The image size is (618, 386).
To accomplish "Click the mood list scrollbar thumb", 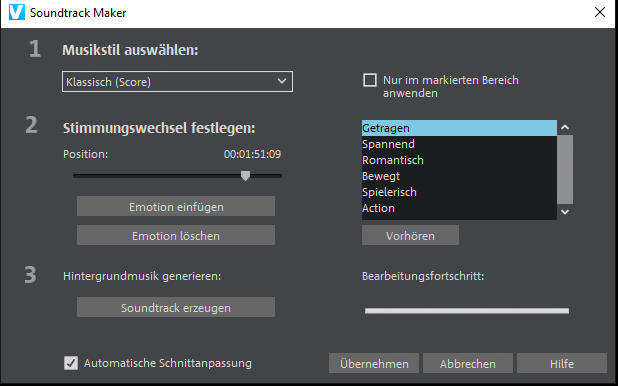I will coord(565,170).
